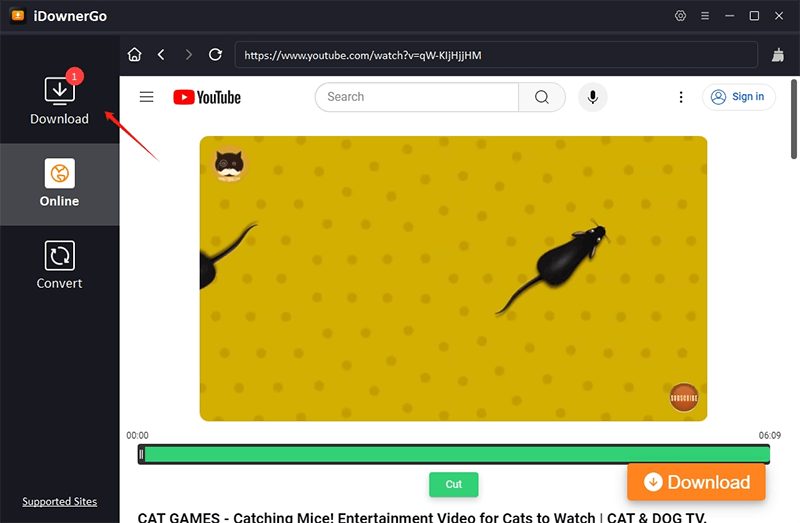The image size is (800, 523).
Task: Focus the YouTube Search field
Action: tap(417, 97)
